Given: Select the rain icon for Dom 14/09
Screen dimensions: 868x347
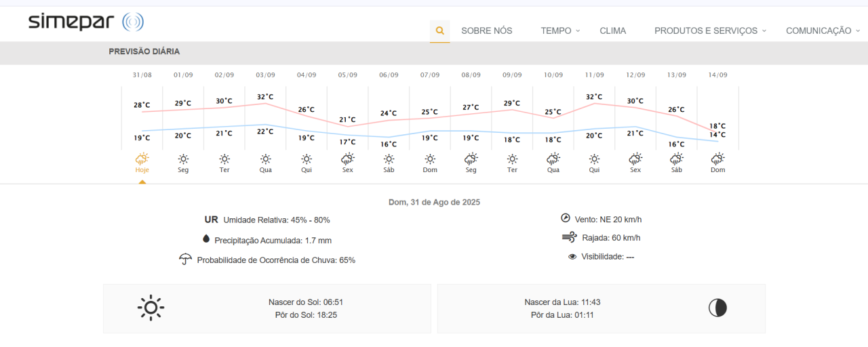Looking at the screenshot, I should tap(717, 159).
